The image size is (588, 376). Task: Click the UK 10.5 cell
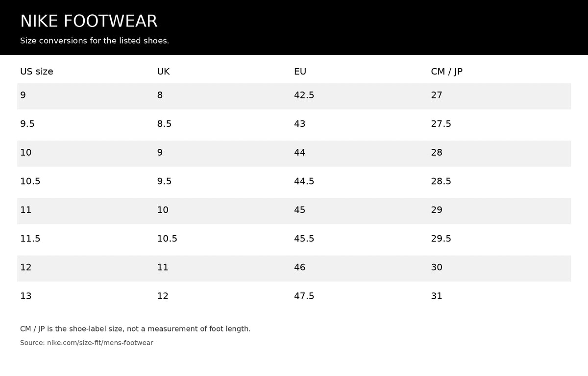pos(223,238)
